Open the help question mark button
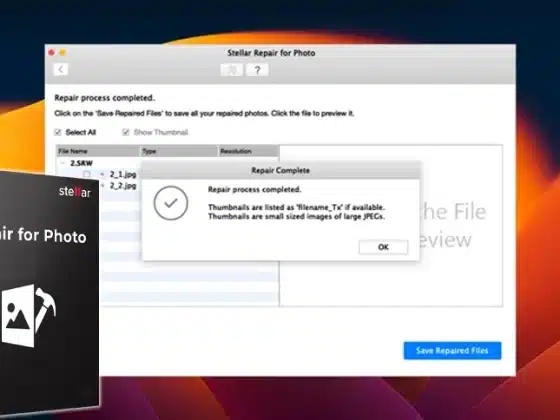This screenshot has height=420, width=560. click(x=258, y=70)
